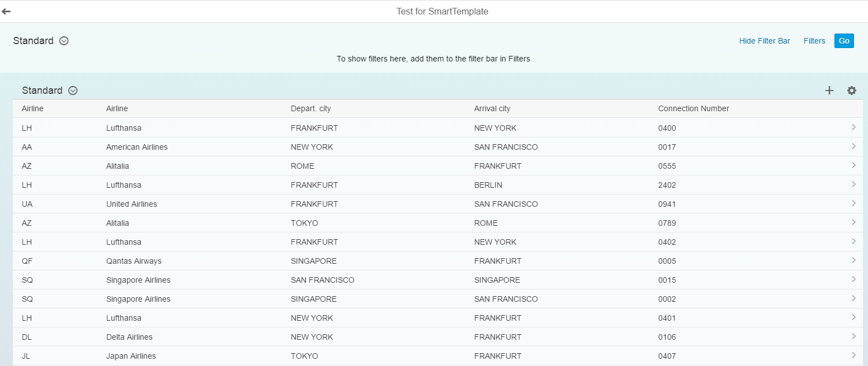Click row arrow for connection 0401
Image resolution: width=868 pixels, height=366 pixels.
coord(853,317)
